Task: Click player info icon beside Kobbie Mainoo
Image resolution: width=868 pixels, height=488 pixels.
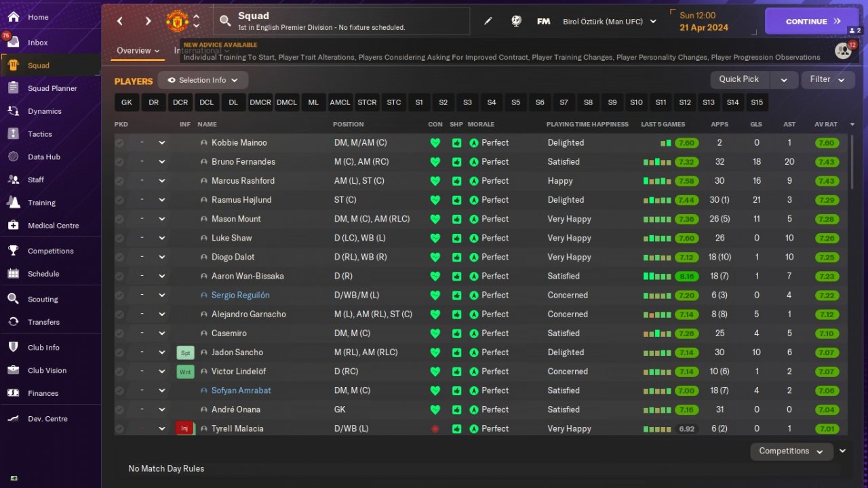Action: coord(203,143)
